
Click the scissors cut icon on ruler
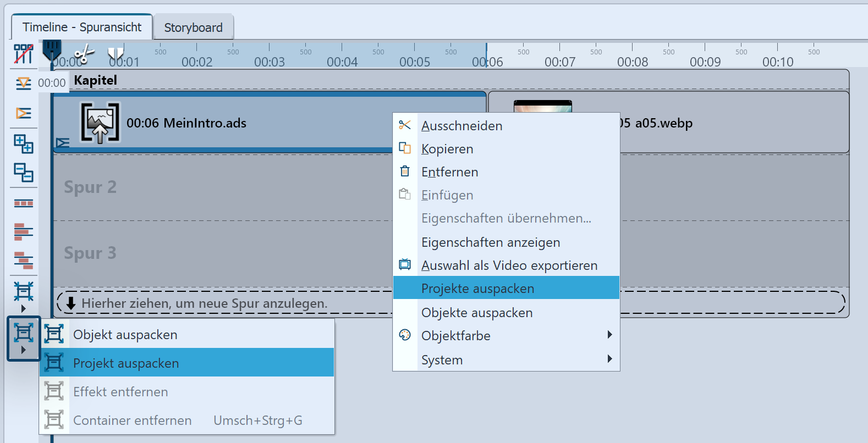(84, 54)
